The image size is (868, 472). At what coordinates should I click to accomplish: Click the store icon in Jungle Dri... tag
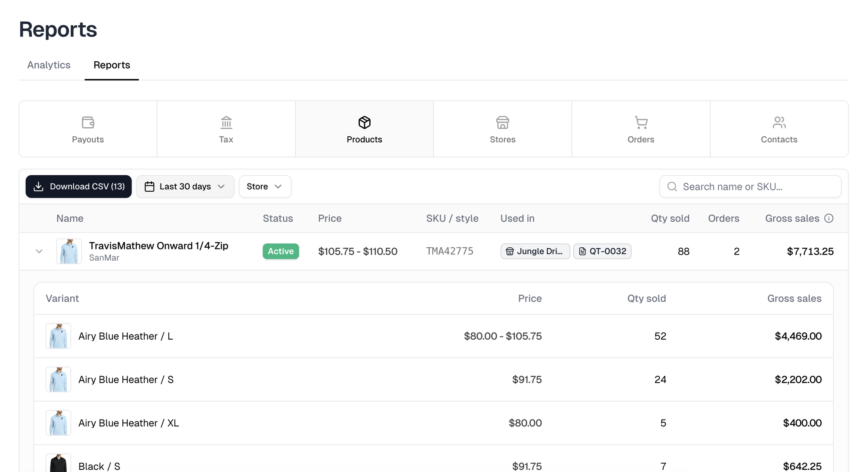pyautogui.click(x=510, y=251)
